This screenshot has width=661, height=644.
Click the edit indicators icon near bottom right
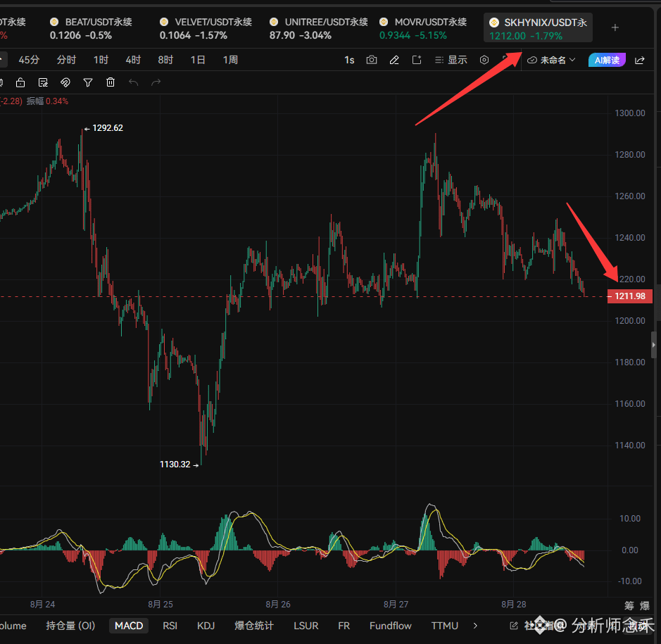(513, 626)
